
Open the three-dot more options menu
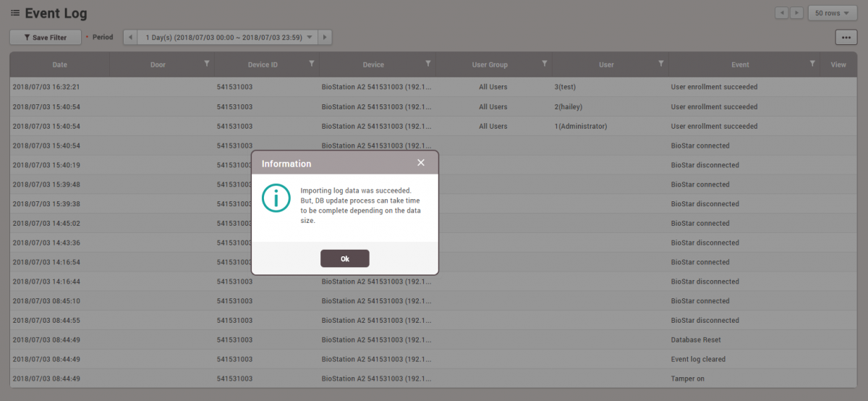coord(846,38)
